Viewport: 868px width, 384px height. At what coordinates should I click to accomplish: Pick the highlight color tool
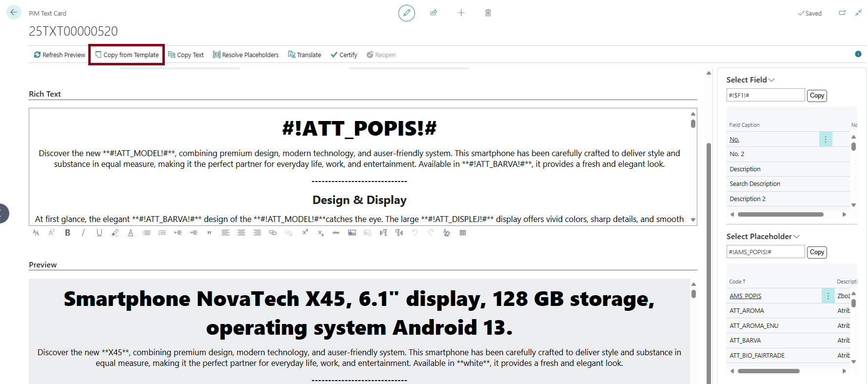tap(115, 233)
